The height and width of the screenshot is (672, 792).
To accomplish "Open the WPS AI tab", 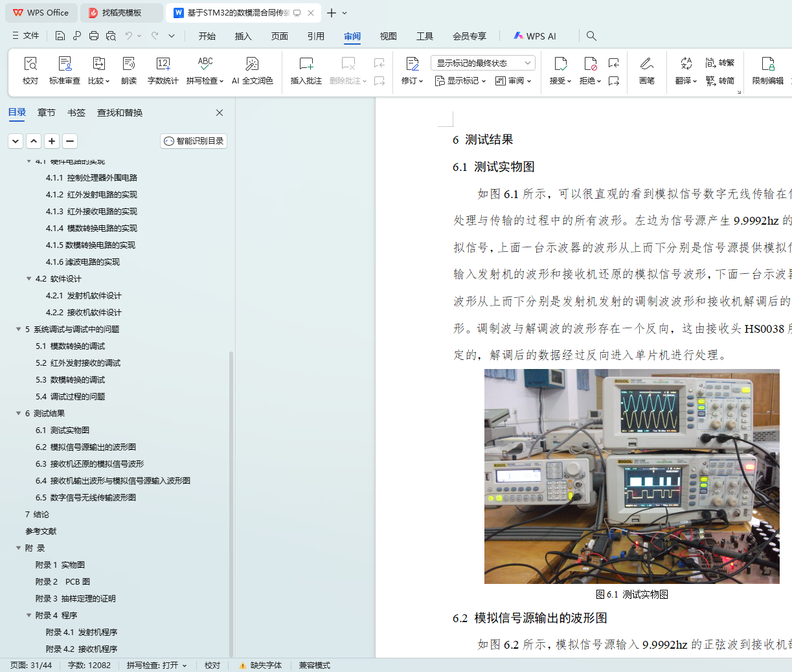I will pos(535,36).
